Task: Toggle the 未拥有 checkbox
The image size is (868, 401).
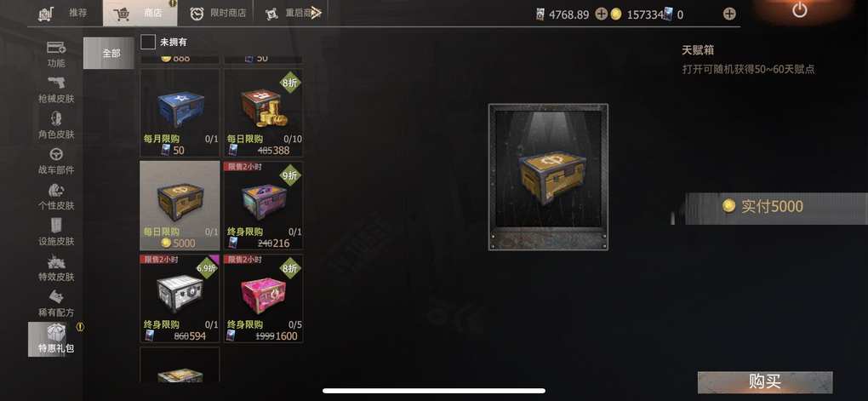Action: (x=148, y=42)
